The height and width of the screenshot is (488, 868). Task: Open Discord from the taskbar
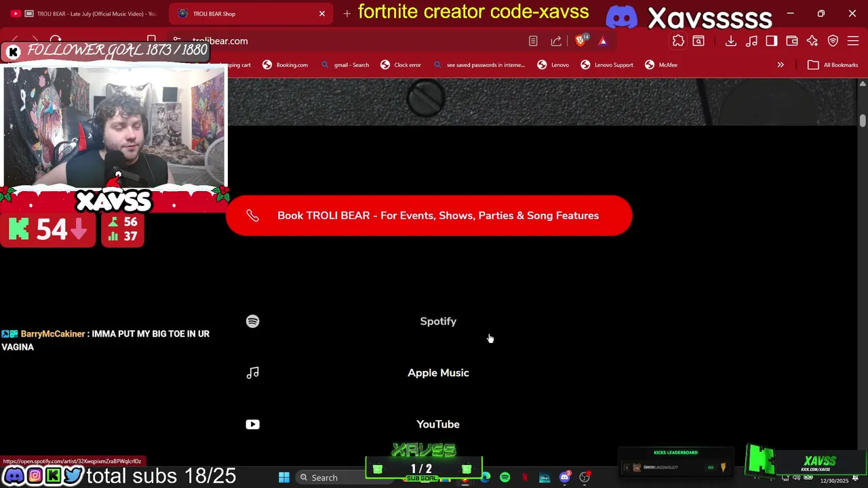[x=565, y=477]
